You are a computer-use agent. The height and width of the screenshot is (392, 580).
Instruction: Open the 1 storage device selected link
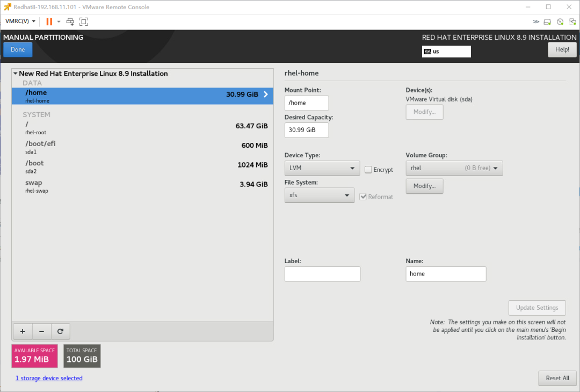[x=49, y=378]
